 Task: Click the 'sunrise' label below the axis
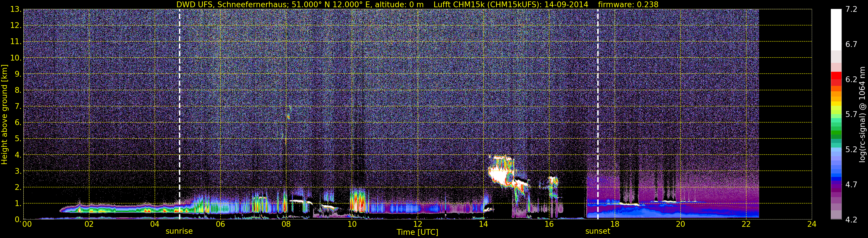pyautogui.click(x=179, y=231)
